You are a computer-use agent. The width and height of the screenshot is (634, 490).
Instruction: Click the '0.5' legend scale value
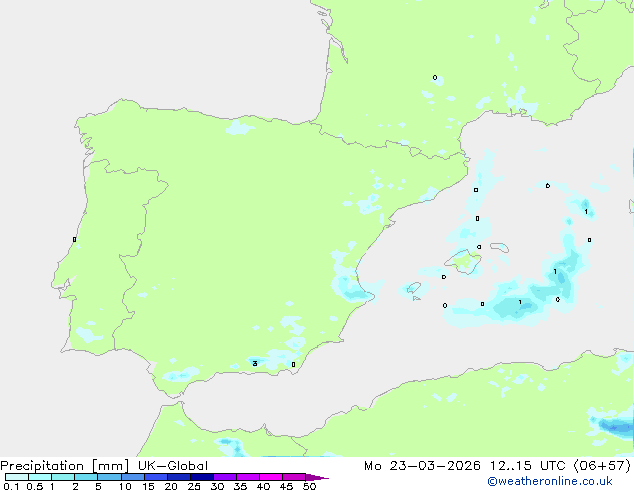pos(34,486)
